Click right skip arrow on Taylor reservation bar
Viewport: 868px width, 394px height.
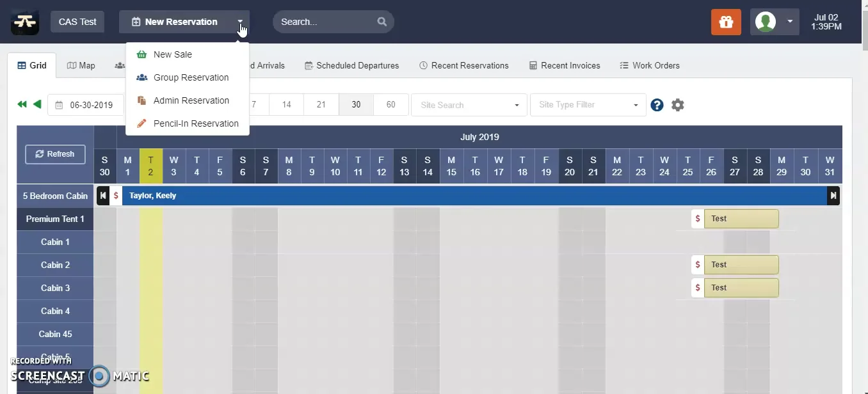coord(833,196)
